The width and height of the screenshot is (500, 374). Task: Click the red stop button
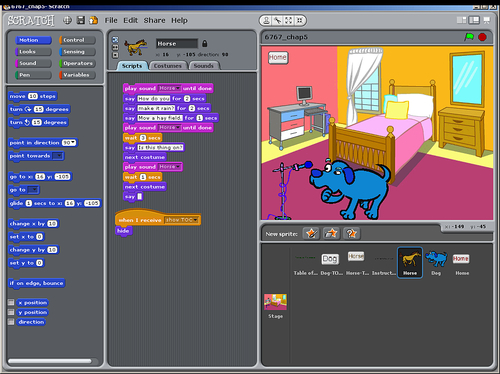pyautogui.click(x=482, y=37)
